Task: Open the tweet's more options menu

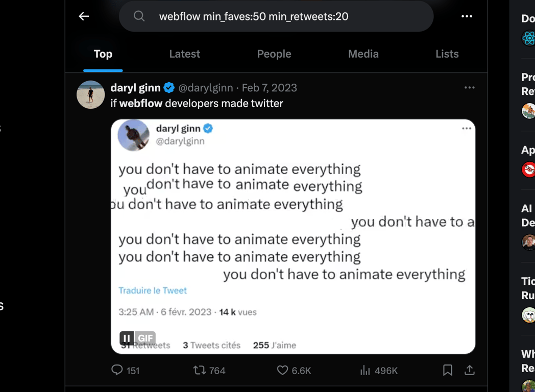Action: 469,88
